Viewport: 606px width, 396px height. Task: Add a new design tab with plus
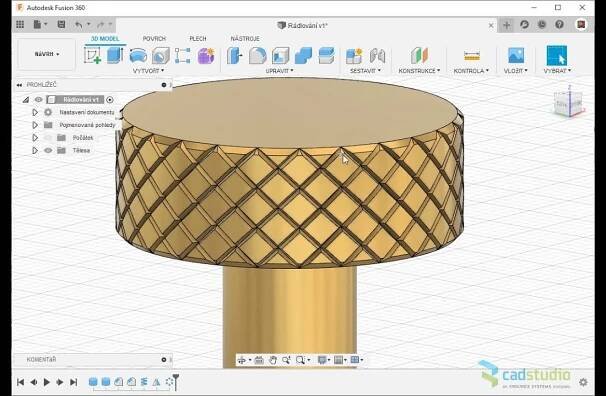pyautogui.click(x=507, y=25)
